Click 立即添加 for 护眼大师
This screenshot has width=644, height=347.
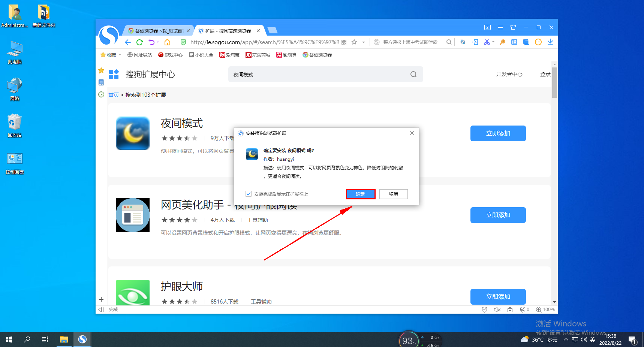click(498, 297)
